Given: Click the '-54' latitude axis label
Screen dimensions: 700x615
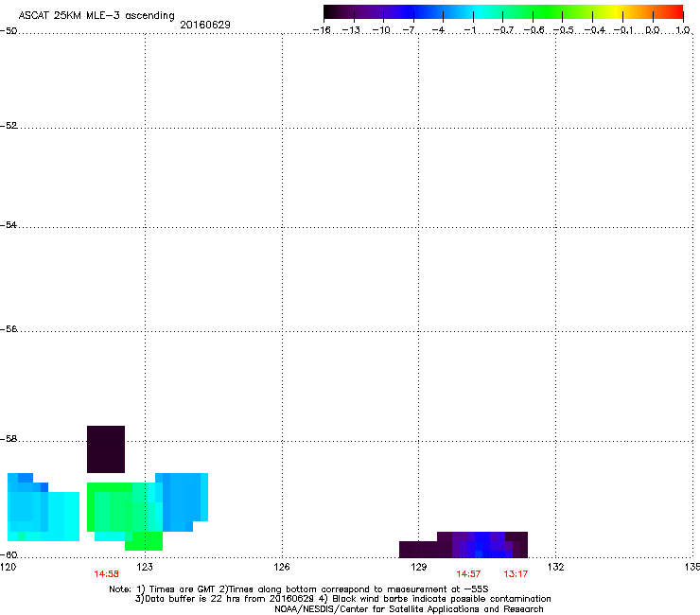Looking at the screenshot, I should [x=9, y=225].
